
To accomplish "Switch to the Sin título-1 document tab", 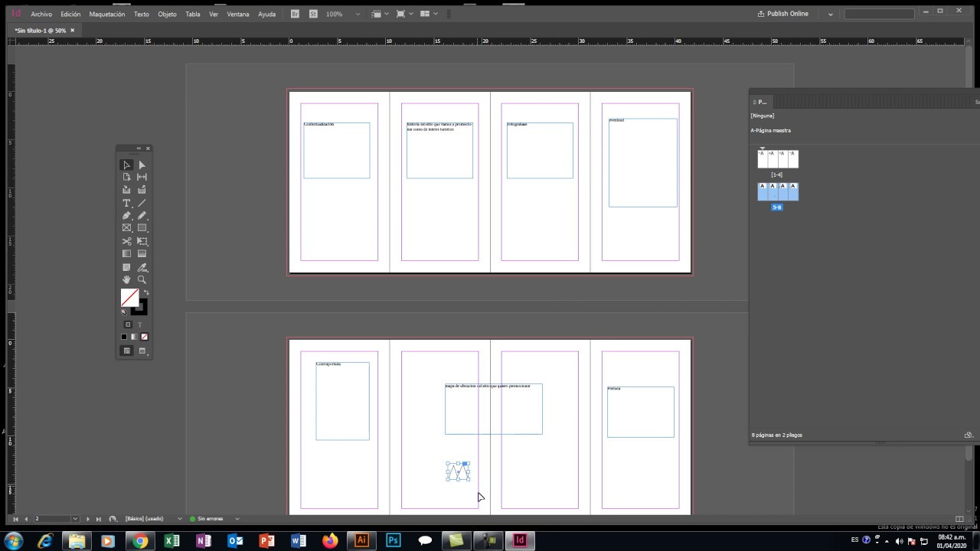I will click(x=40, y=31).
